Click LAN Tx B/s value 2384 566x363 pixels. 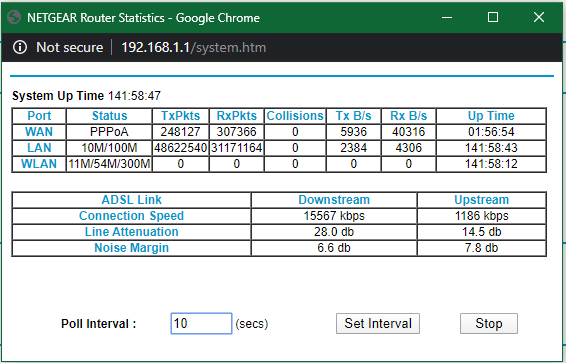(x=353, y=148)
